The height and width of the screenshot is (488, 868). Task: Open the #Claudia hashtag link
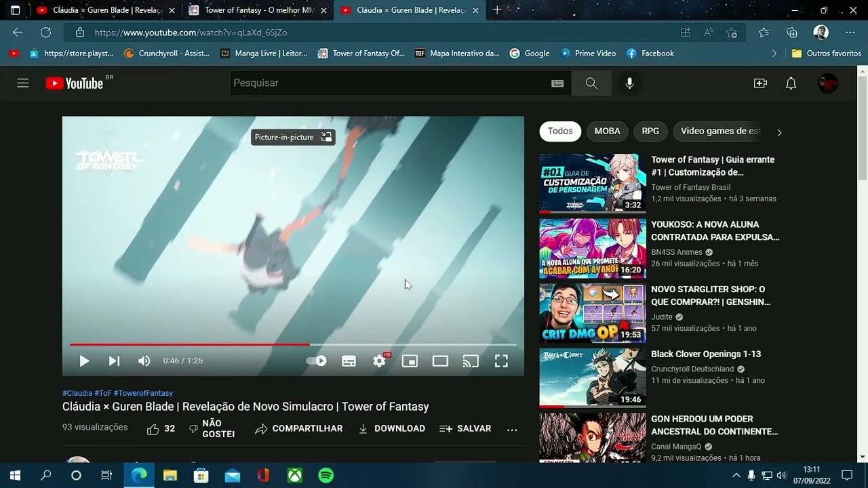click(x=77, y=393)
